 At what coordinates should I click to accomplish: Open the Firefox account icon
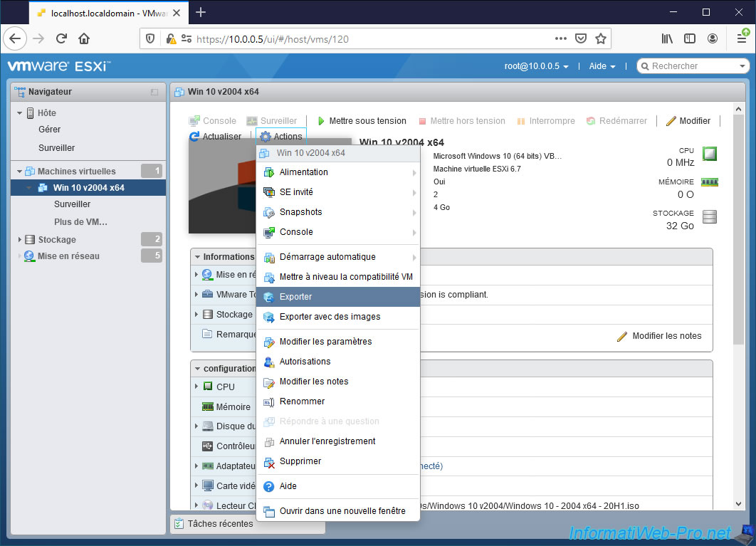pyautogui.click(x=712, y=38)
